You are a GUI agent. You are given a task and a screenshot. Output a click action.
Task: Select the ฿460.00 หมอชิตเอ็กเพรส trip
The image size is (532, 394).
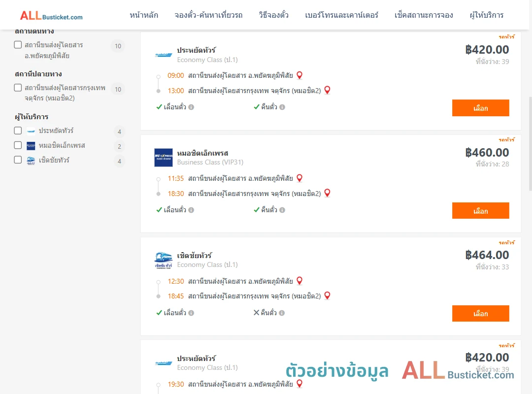tap(480, 211)
